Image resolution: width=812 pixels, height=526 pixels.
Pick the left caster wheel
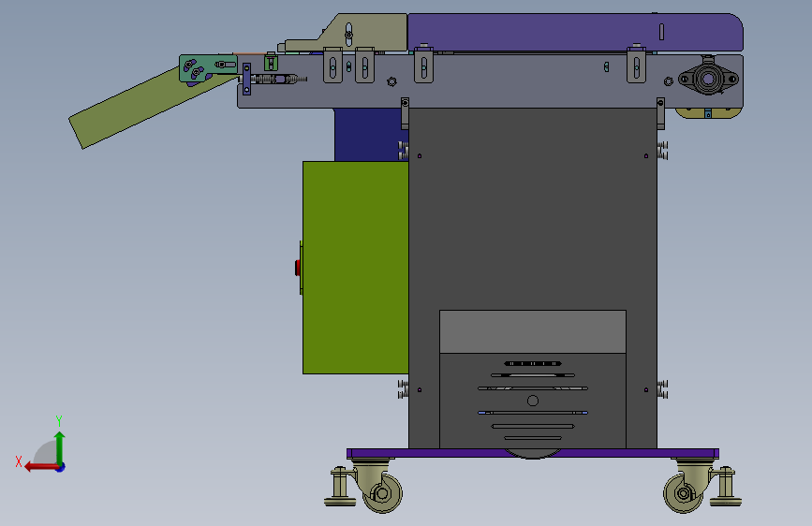coord(382,493)
